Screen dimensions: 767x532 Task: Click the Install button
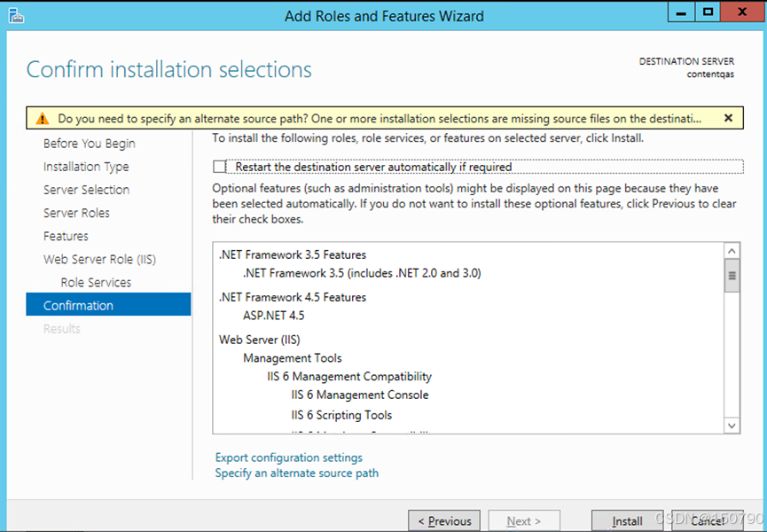tap(627, 520)
